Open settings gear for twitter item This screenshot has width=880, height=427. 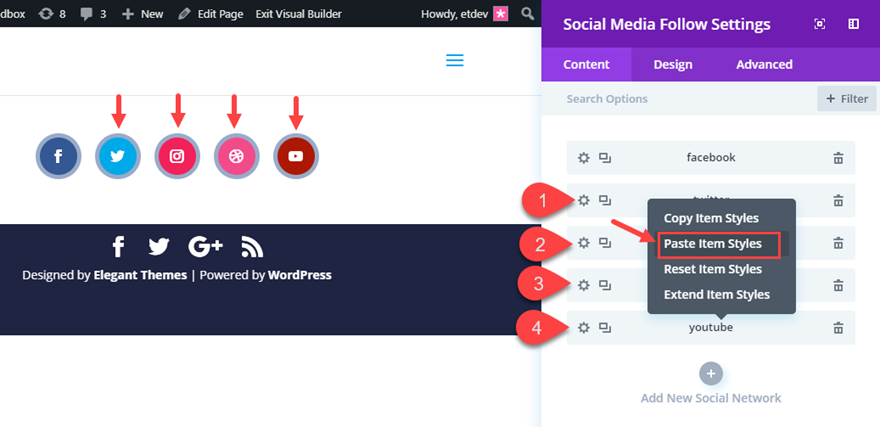point(584,200)
